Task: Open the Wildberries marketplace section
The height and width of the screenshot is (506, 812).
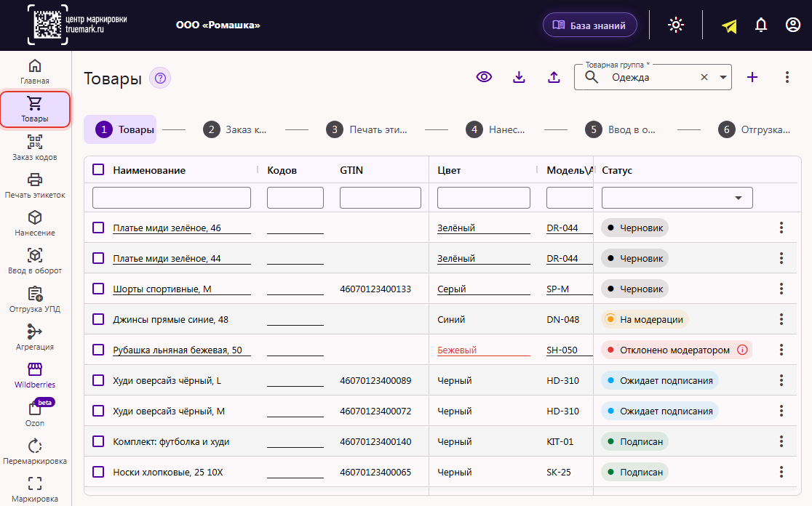Action: [x=35, y=375]
